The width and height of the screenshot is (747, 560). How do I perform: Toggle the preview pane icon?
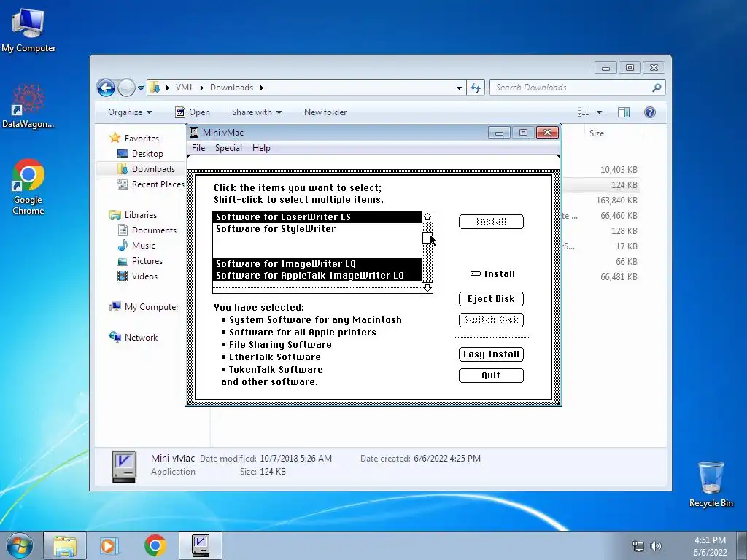coord(624,112)
